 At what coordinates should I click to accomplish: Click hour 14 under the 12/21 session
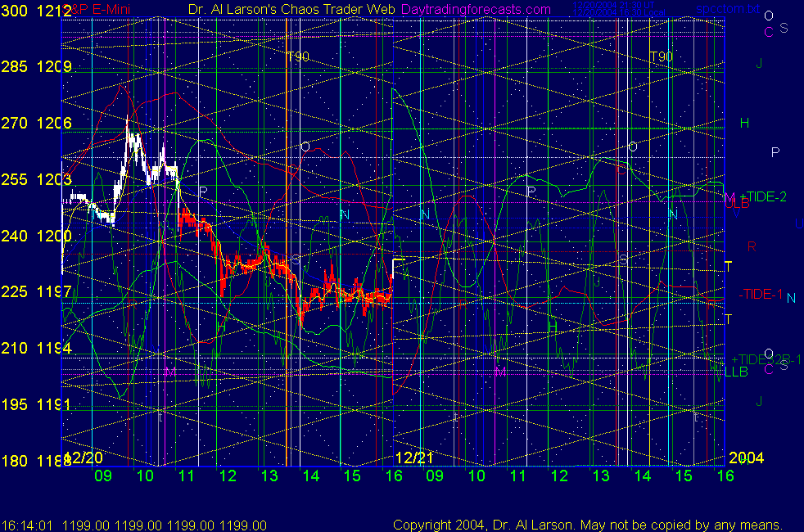643,476
